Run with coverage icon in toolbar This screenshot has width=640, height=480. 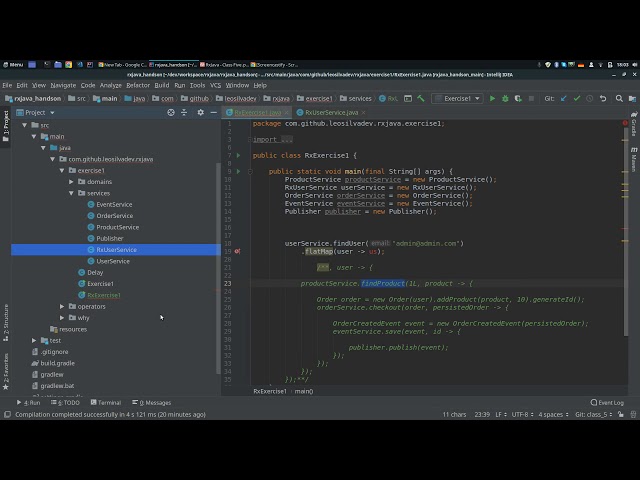(x=518, y=98)
